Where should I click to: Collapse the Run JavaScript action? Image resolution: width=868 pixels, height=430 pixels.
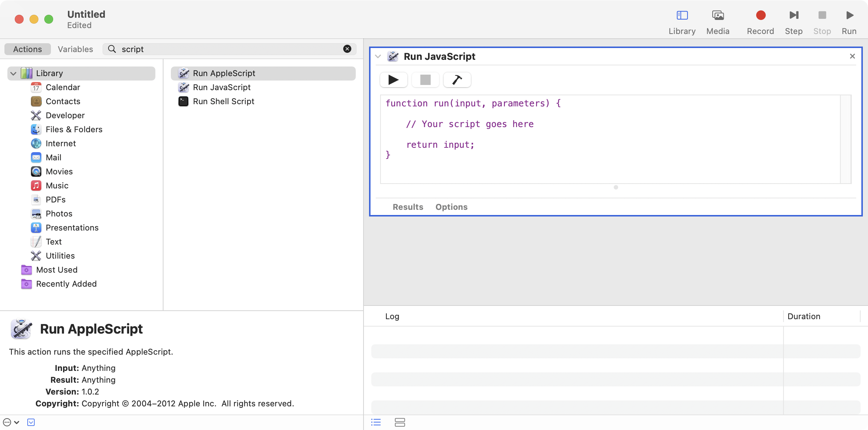pos(378,56)
